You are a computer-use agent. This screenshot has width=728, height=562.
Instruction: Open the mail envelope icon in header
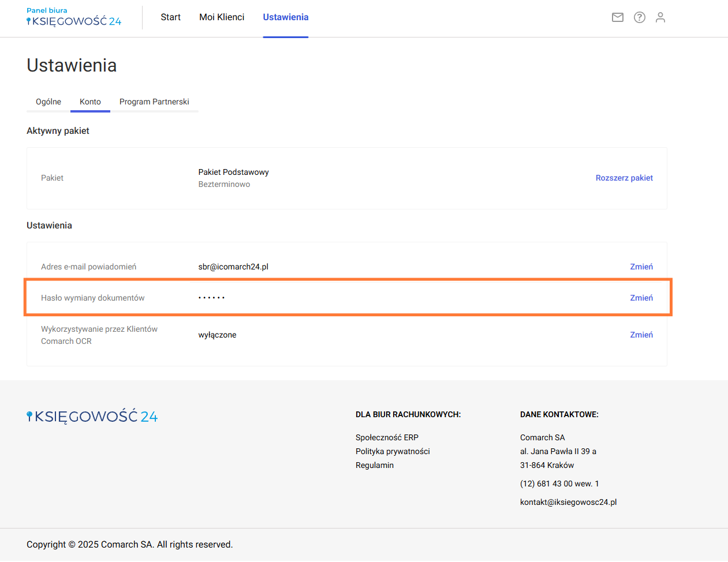coord(618,17)
